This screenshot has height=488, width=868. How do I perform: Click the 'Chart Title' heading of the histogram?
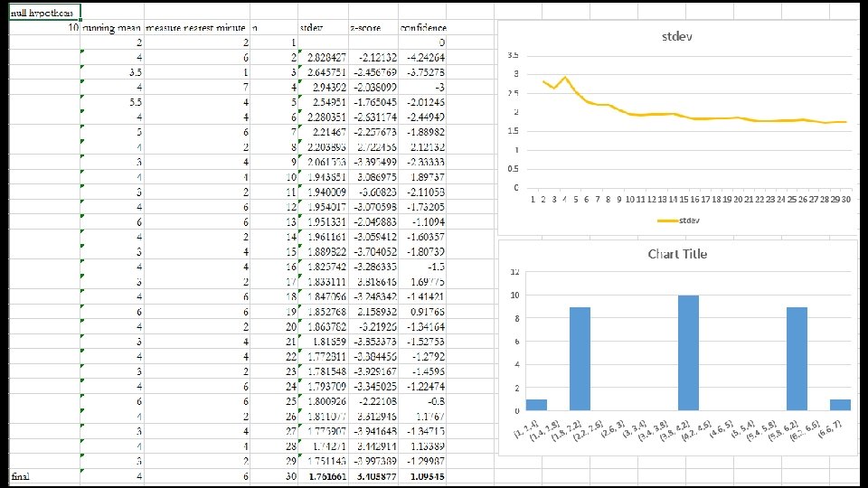(677, 254)
